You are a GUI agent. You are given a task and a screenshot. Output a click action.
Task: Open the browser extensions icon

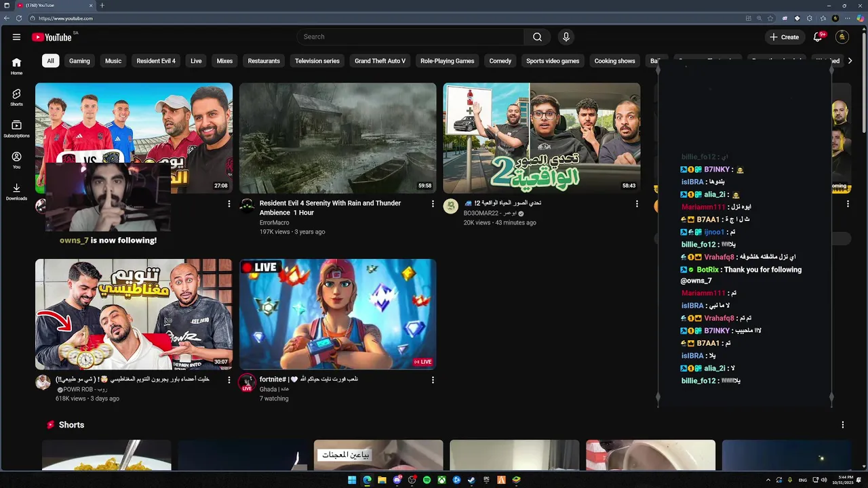[x=810, y=18]
